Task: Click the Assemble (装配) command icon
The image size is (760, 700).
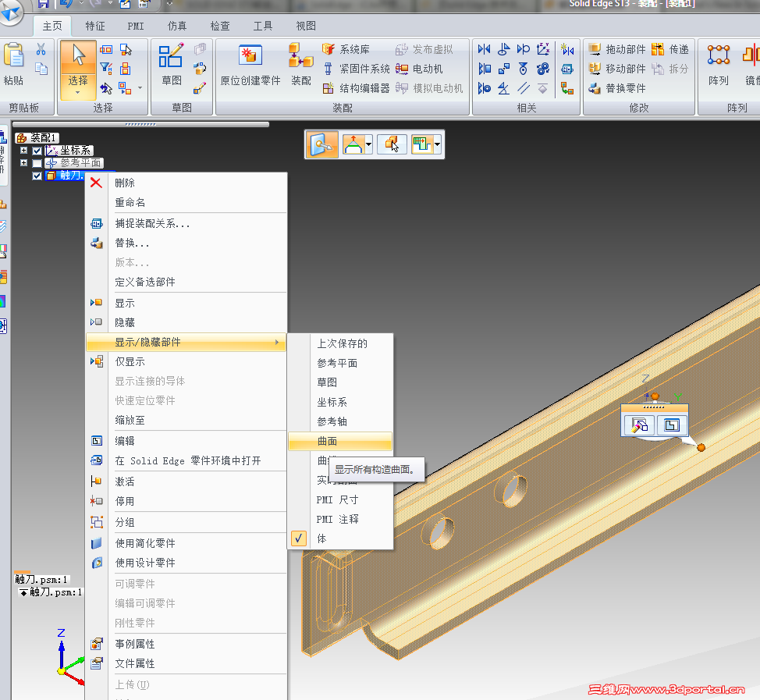Action: [301, 65]
